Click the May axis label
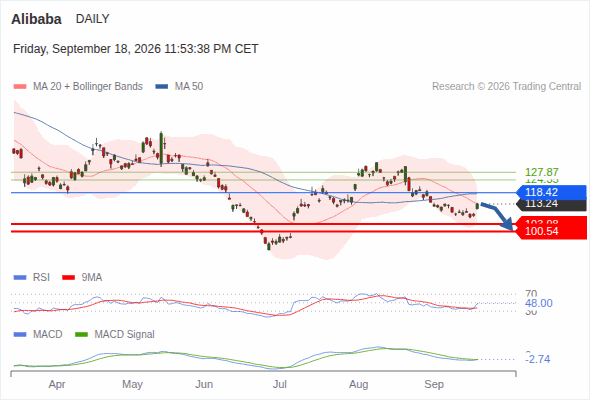 [132, 385]
